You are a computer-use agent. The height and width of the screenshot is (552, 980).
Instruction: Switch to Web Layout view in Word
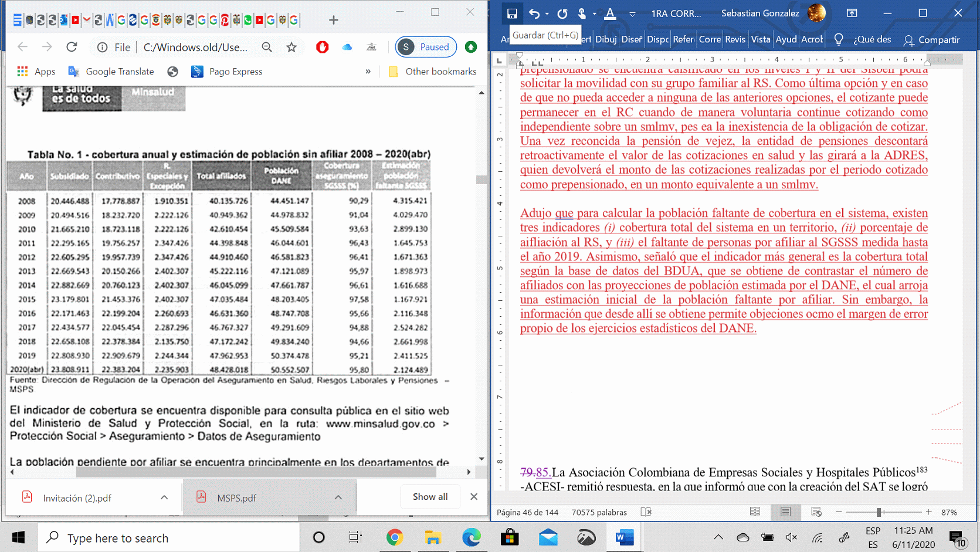point(816,512)
